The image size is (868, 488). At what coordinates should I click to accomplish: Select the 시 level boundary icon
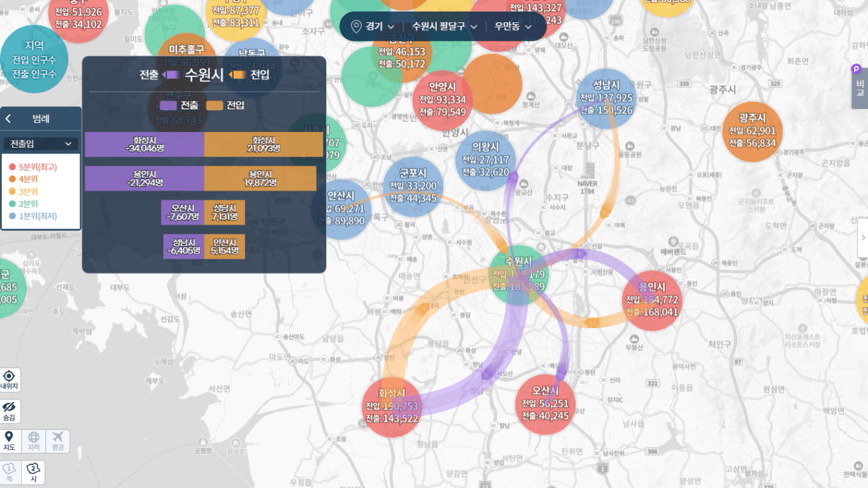pos(33,472)
